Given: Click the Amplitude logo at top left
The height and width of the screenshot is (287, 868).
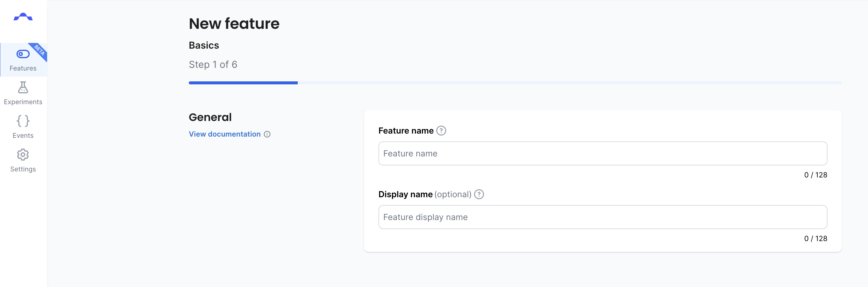Looking at the screenshot, I should (23, 16).
